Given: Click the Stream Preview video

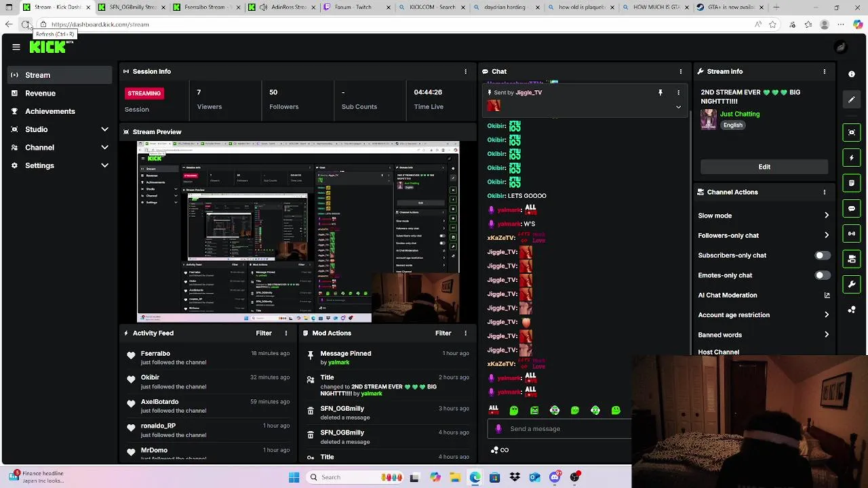Looking at the screenshot, I should 298,232.
